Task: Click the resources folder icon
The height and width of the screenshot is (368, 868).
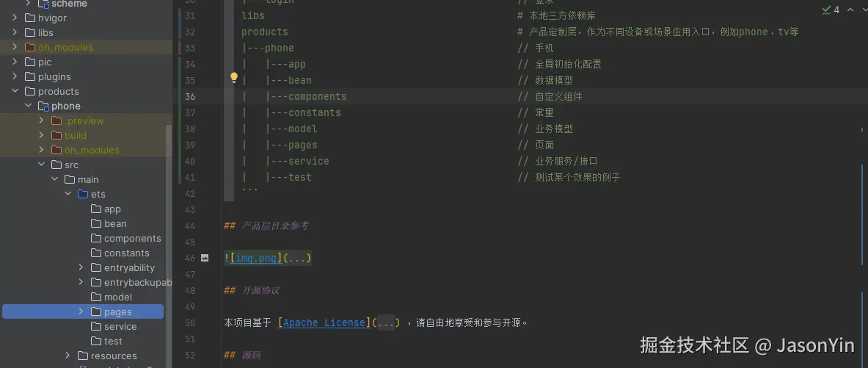Action: [x=83, y=356]
